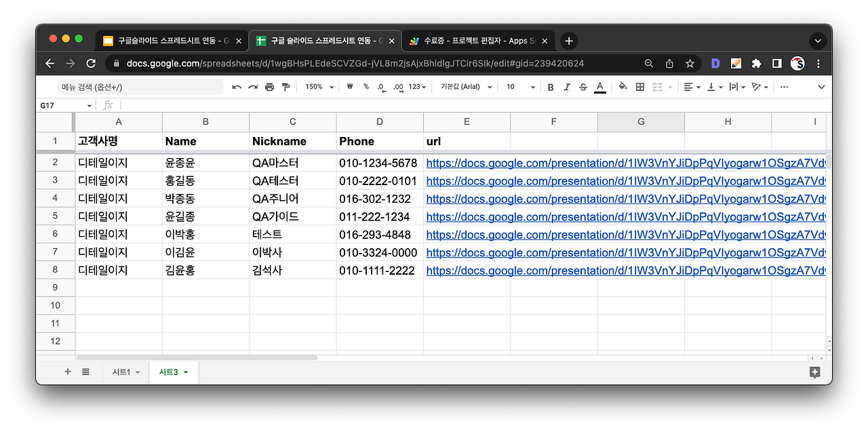
Task: Bookmark this page with the star
Action: 690,63
